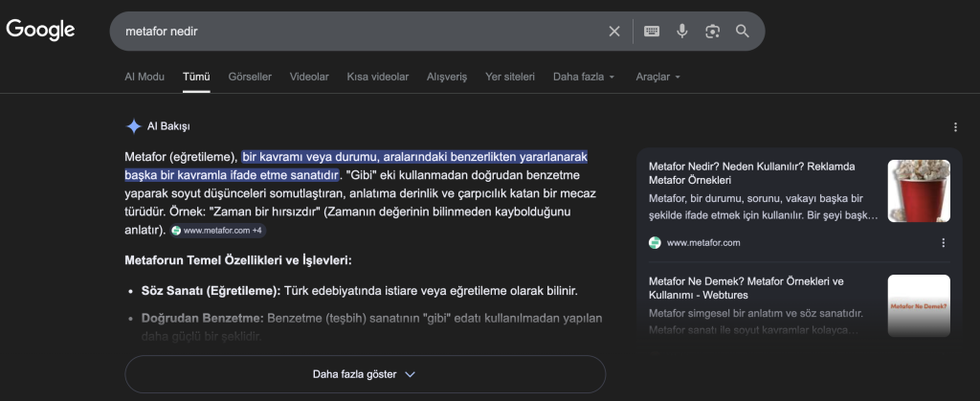
Task: Open the on-screen keyboard icon
Action: point(652,32)
